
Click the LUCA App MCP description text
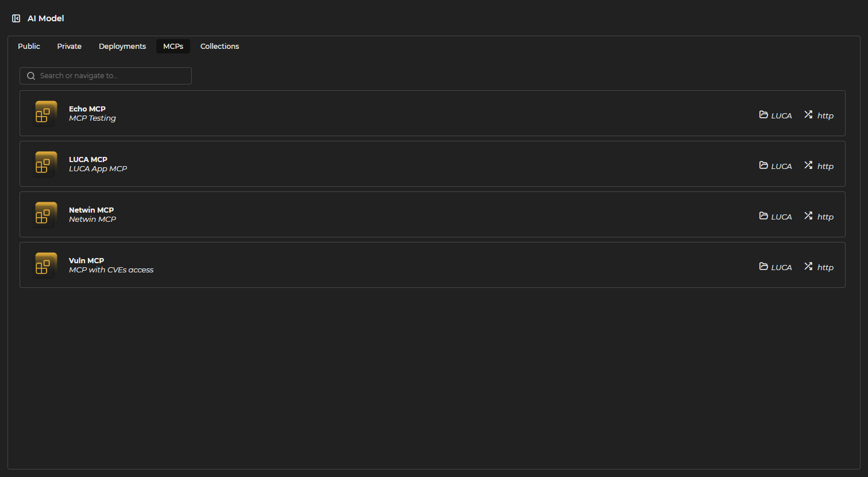(98, 169)
